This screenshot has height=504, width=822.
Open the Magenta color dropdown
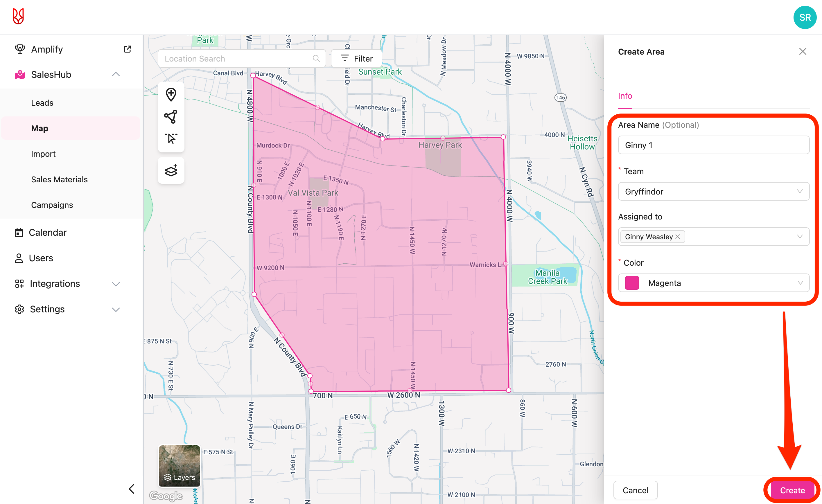tap(713, 283)
